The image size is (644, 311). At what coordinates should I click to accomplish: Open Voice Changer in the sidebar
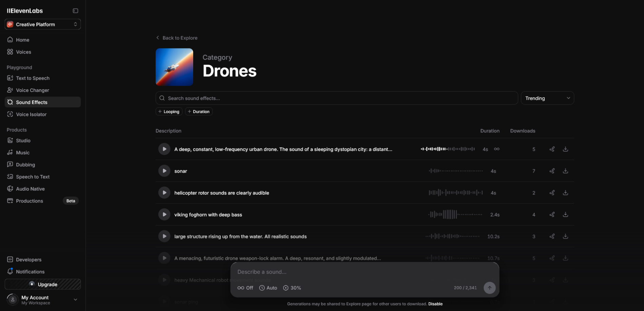point(33,90)
